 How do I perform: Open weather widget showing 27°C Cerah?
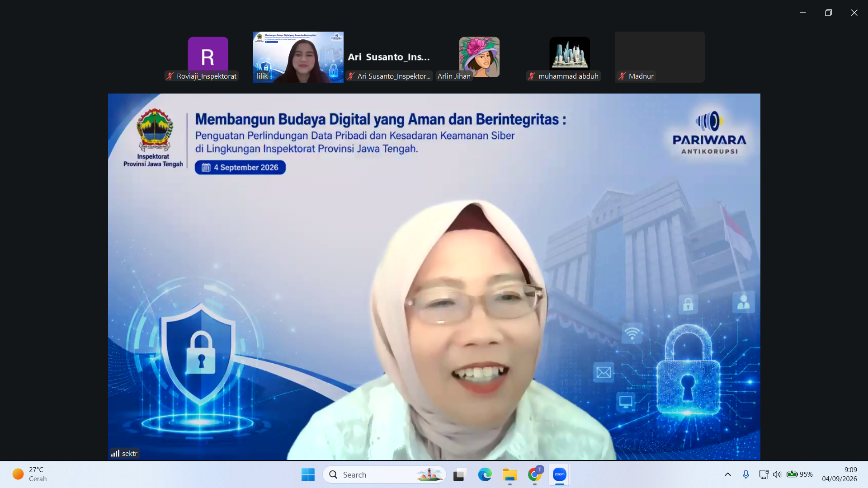[30, 474]
